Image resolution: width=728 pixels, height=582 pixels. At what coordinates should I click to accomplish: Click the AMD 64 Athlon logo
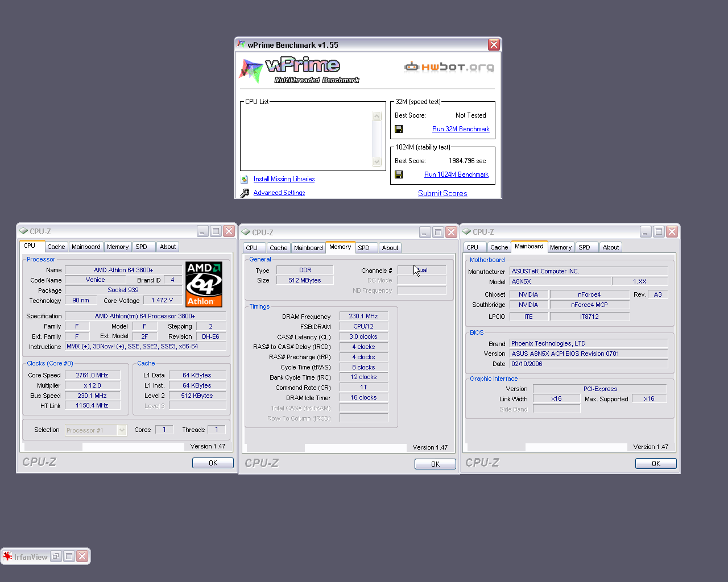[204, 284]
